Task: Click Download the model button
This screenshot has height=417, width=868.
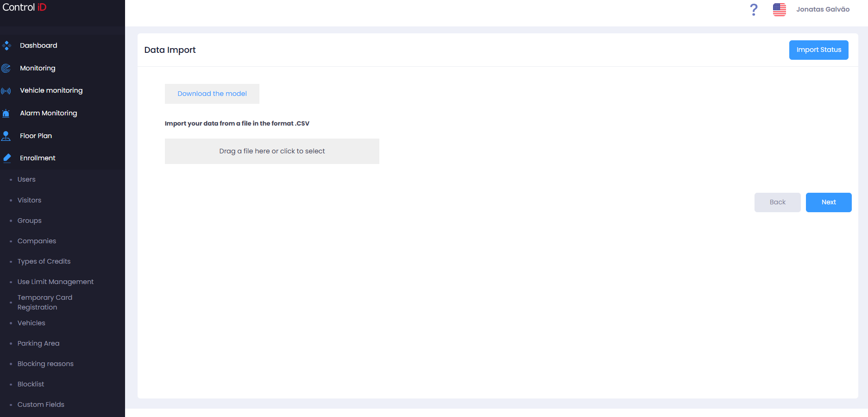Action: point(212,94)
